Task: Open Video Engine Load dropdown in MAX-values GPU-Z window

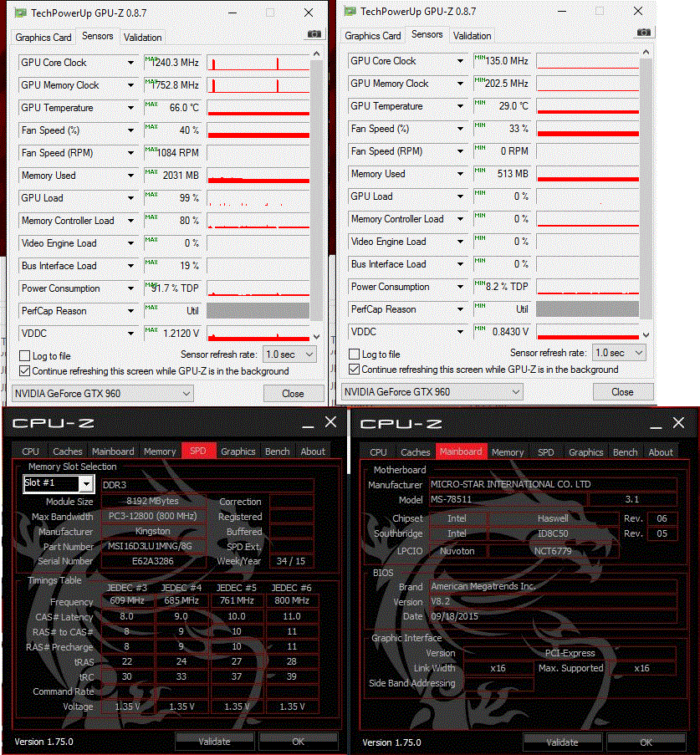Action: pyautogui.click(x=130, y=243)
